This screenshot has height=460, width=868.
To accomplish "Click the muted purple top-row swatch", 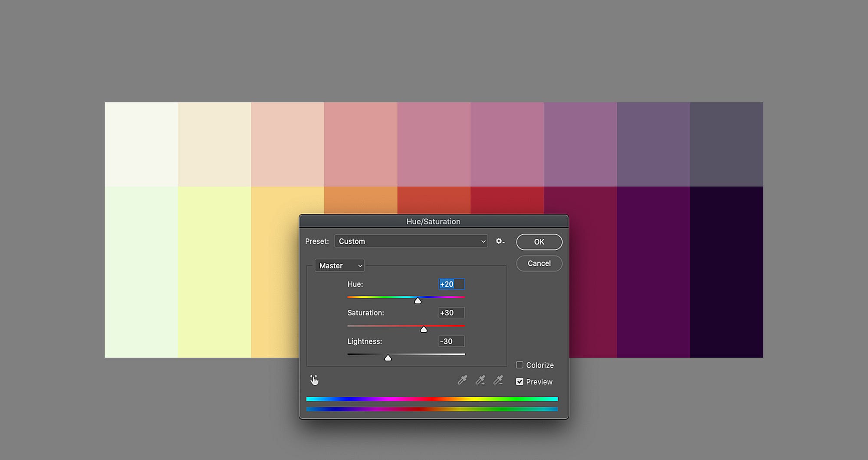I will [580, 144].
